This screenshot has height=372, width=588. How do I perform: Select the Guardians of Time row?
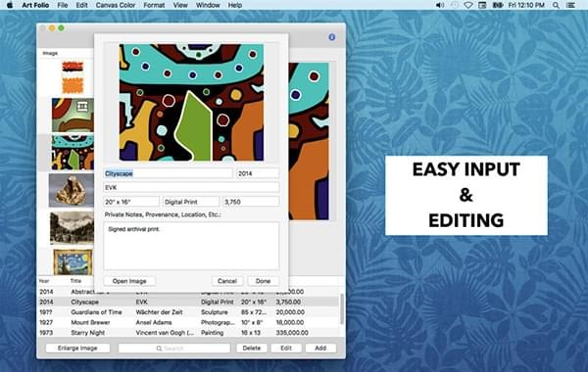coord(189,312)
